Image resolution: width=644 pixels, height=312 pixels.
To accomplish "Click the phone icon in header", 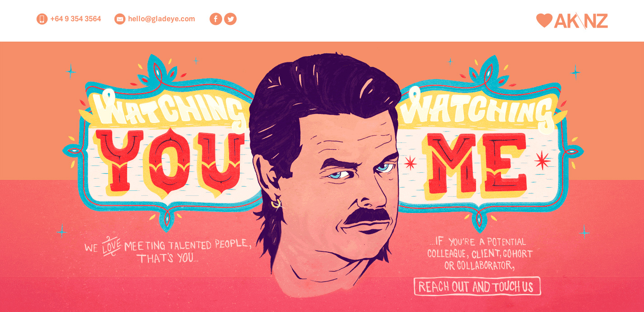I will pos(42,19).
